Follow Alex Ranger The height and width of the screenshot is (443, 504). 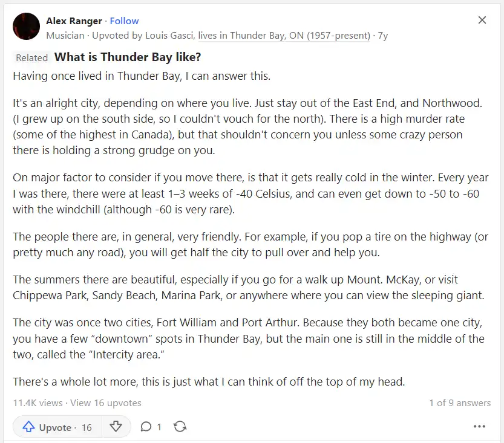124,21
